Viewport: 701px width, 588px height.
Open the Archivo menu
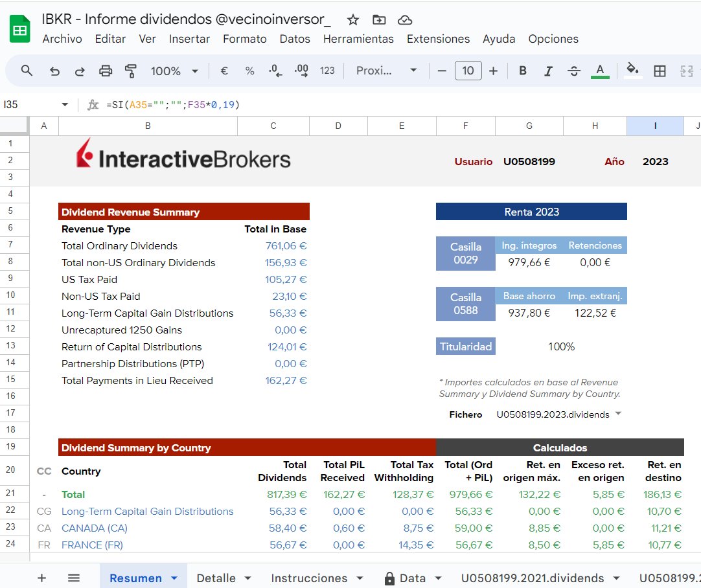(x=62, y=39)
